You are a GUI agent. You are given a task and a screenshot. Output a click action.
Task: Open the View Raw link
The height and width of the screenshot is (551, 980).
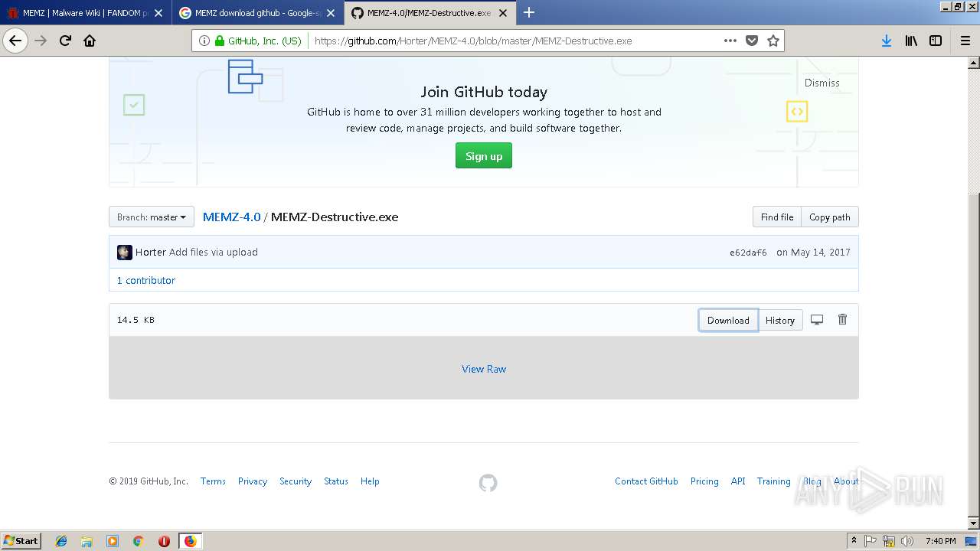pyautogui.click(x=484, y=369)
